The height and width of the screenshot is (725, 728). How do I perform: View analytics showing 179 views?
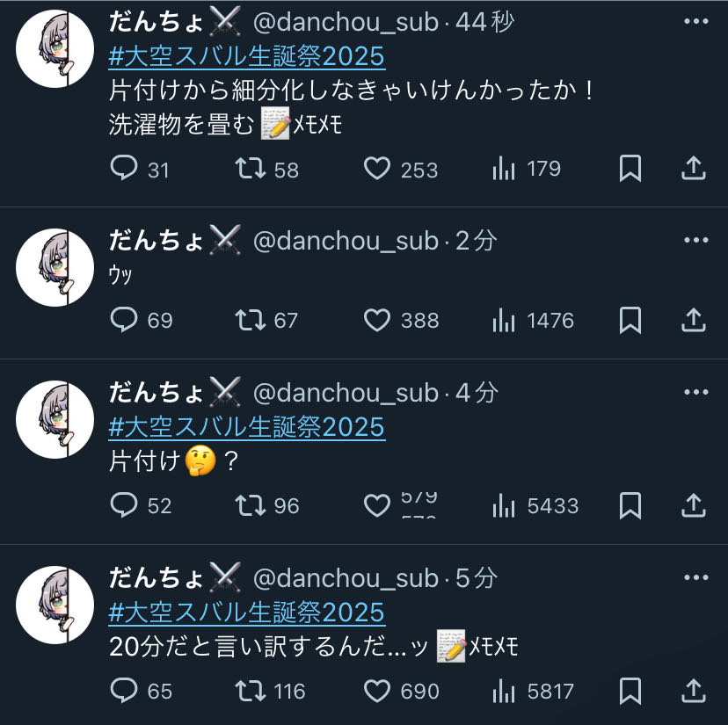[x=503, y=168]
